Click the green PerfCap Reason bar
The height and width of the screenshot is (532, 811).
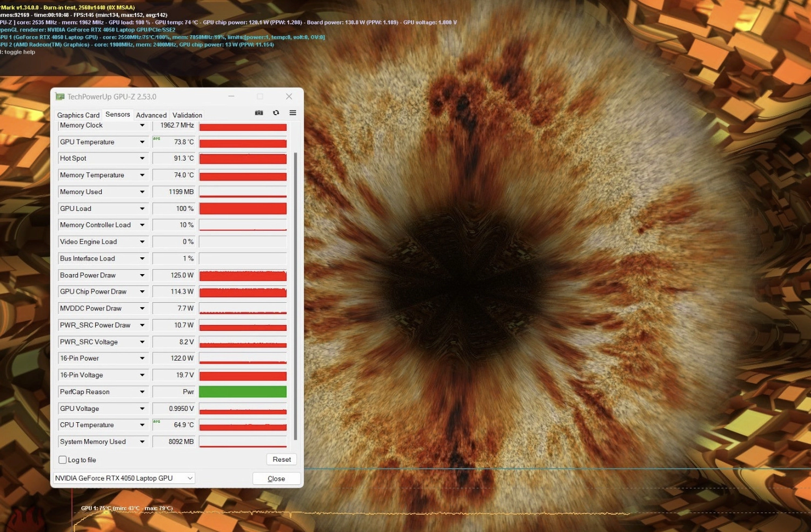(x=243, y=392)
